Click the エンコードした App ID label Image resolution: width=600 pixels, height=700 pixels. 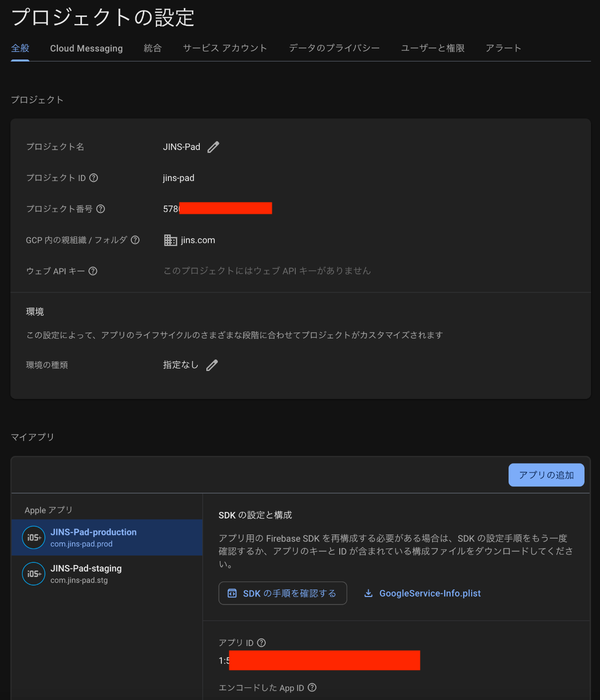tap(261, 688)
